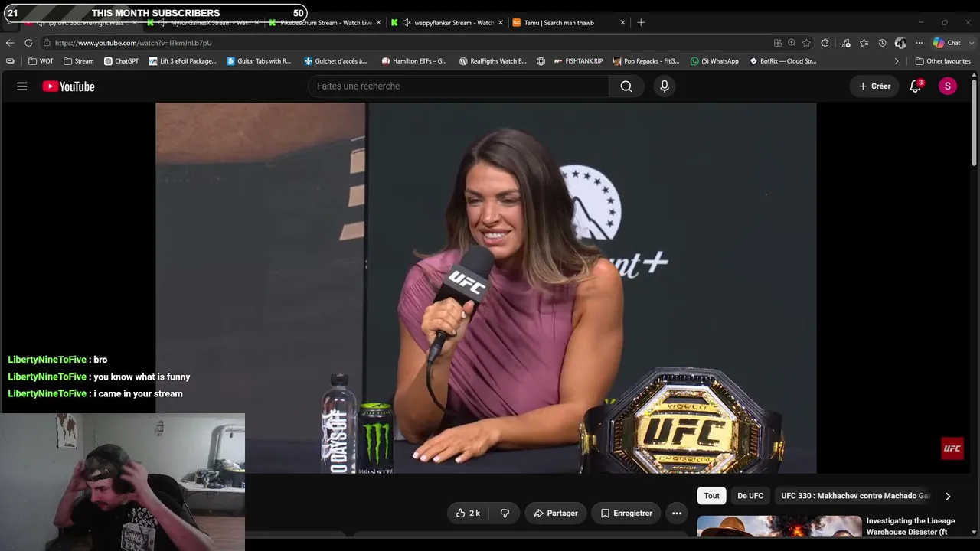Open browser history clock icon
Image resolution: width=980 pixels, height=551 pixels.
coord(882,43)
